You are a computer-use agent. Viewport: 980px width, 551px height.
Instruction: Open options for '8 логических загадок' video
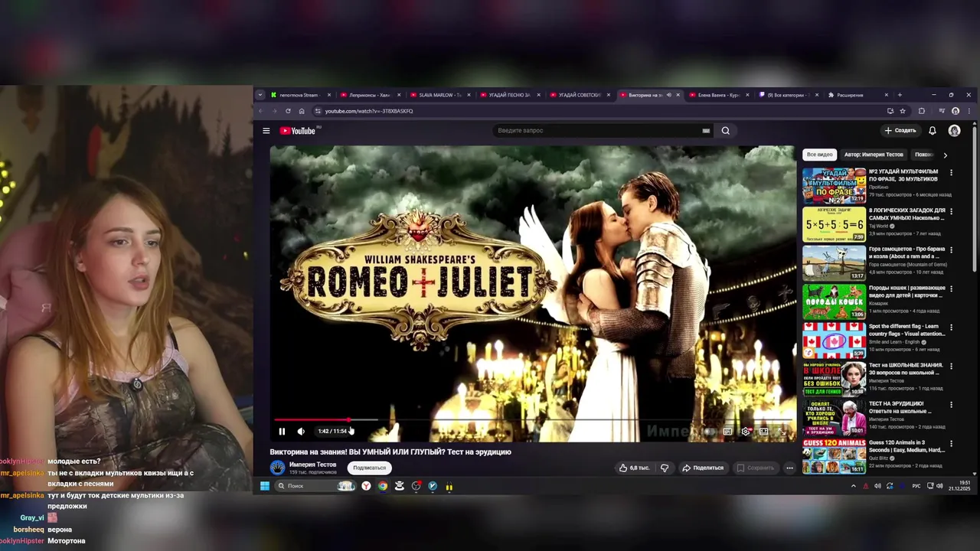(951, 211)
